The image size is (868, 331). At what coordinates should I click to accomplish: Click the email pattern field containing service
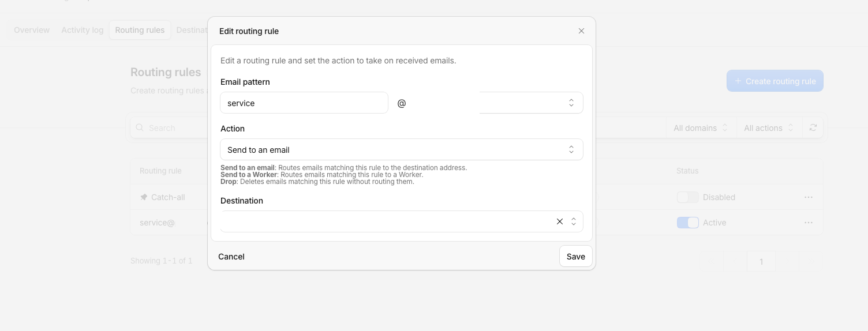coord(304,103)
